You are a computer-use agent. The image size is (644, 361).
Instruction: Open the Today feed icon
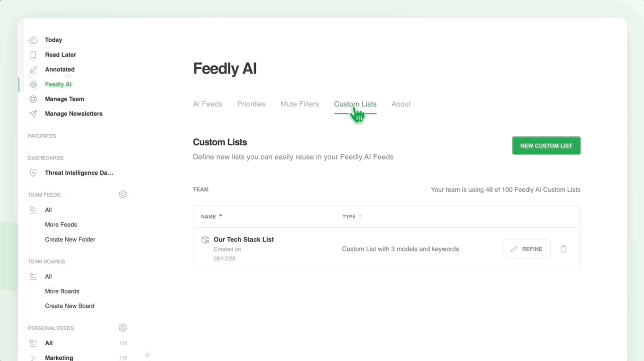[x=33, y=40]
